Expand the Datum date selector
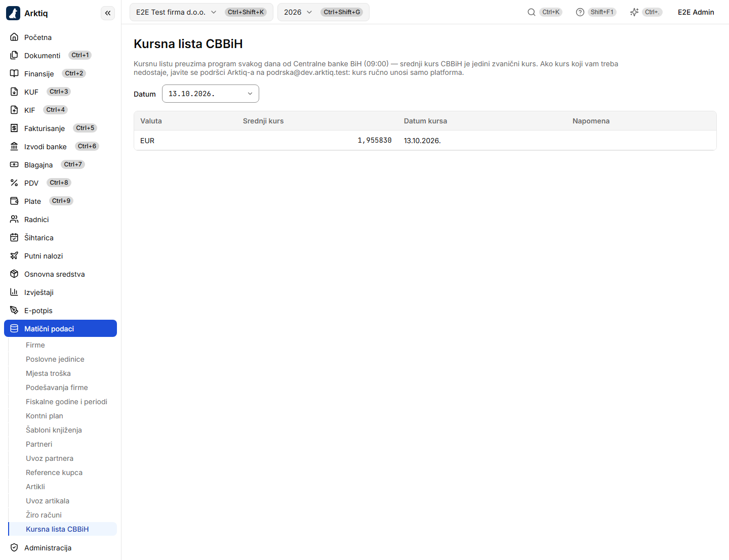 [x=211, y=94]
